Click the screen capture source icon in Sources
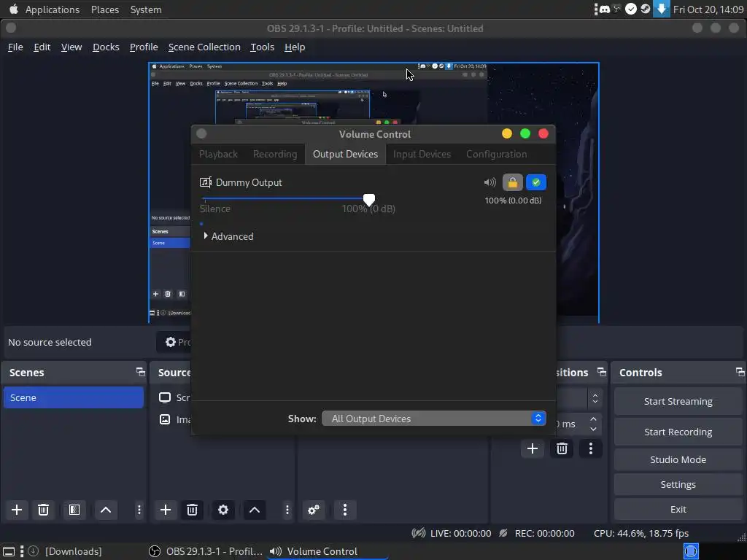This screenshot has height=560, width=747. pyautogui.click(x=165, y=397)
